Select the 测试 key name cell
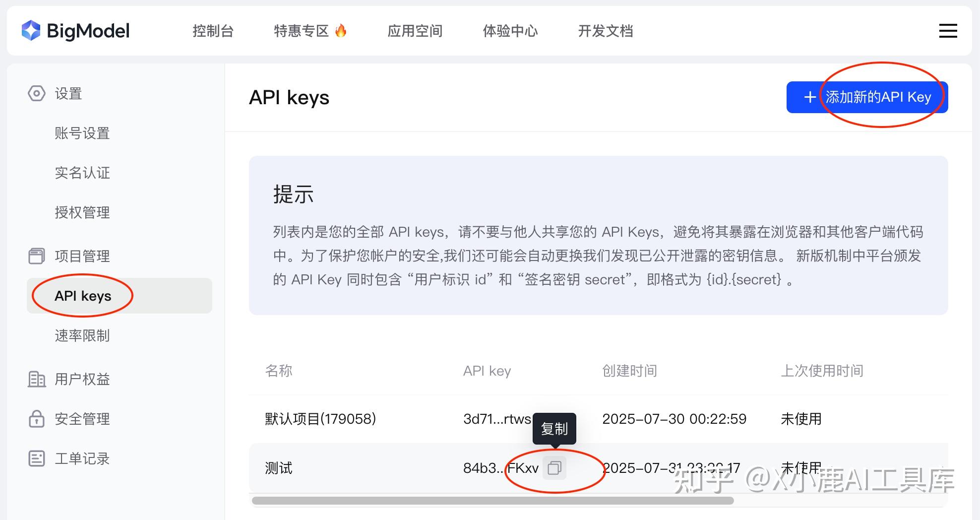This screenshot has width=980, height=520. click(x=279, y=468)
